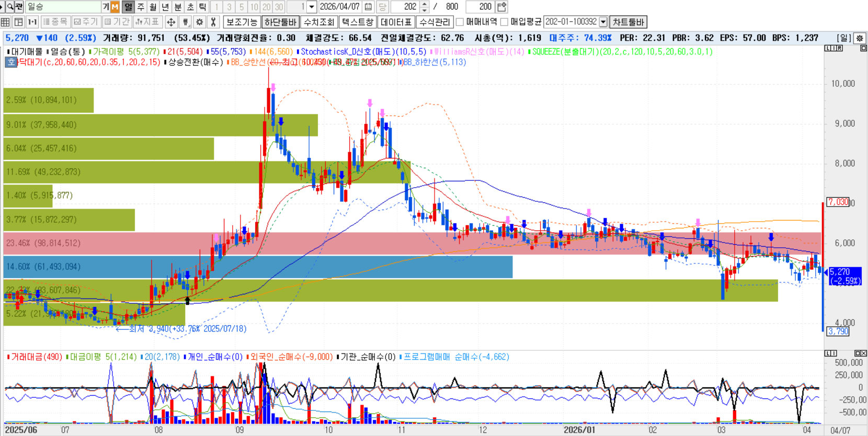The height and width of the screenshot is (436, 868).
Task: Click the blue 3,790 price label
Action: (x=838, y=331)
